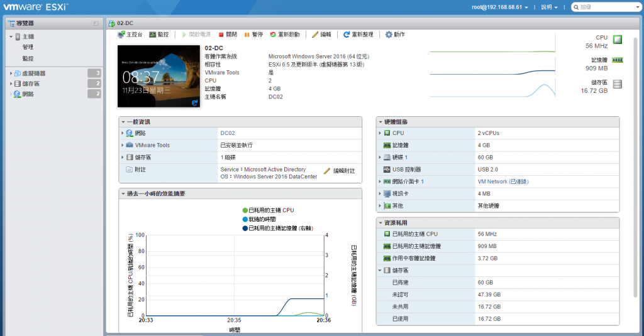This screenshot has width=644, height=336.
Task: Expand the 虛擬機器 tree node
Action: tap(11, 73)
